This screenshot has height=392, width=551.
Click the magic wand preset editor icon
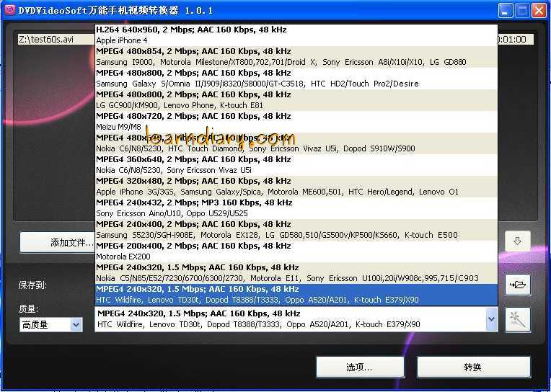(x=517, y=320)
